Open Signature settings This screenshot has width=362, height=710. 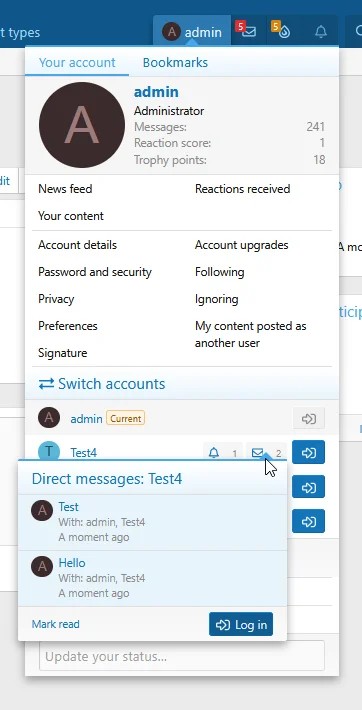click(x=63, y=353)
